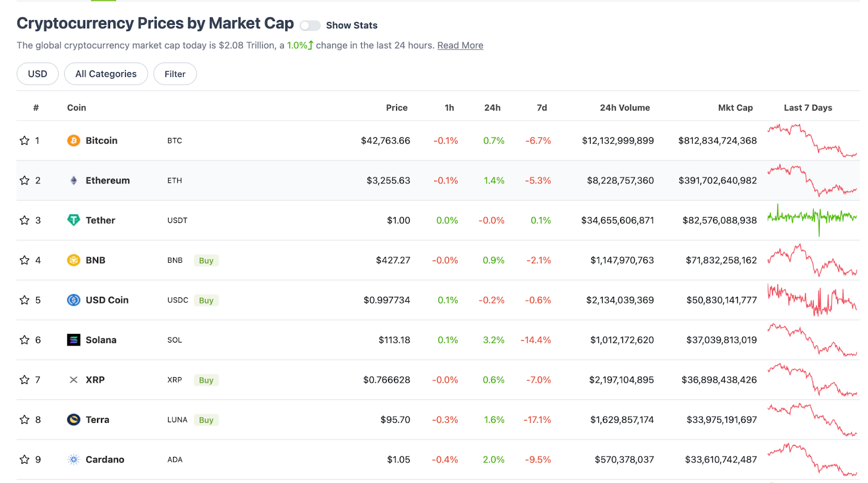The height and width of the screenshot is (483, 868).
Task: Toggle the Show Stats switch
Action: pyautogui.click(x=310, y=26)
